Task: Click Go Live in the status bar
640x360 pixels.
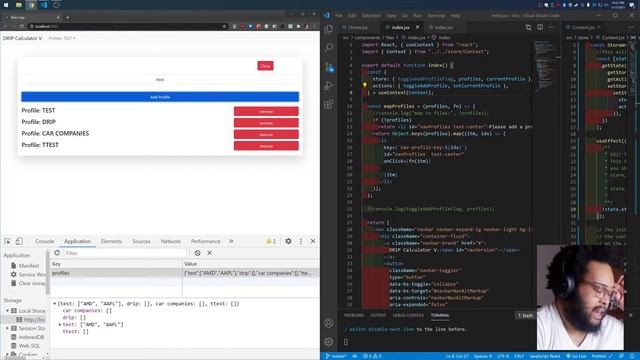Action: (x=576, y=356)
